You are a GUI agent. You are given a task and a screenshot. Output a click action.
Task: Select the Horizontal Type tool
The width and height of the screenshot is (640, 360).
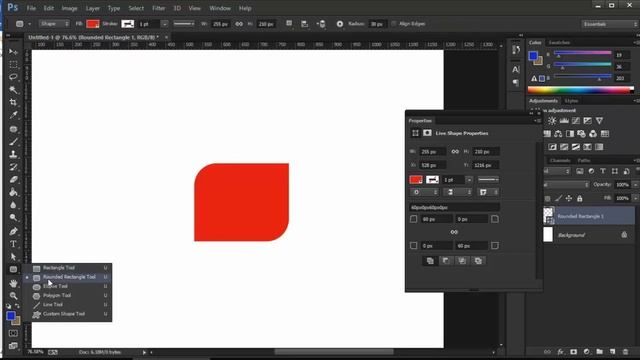(13, 244)
